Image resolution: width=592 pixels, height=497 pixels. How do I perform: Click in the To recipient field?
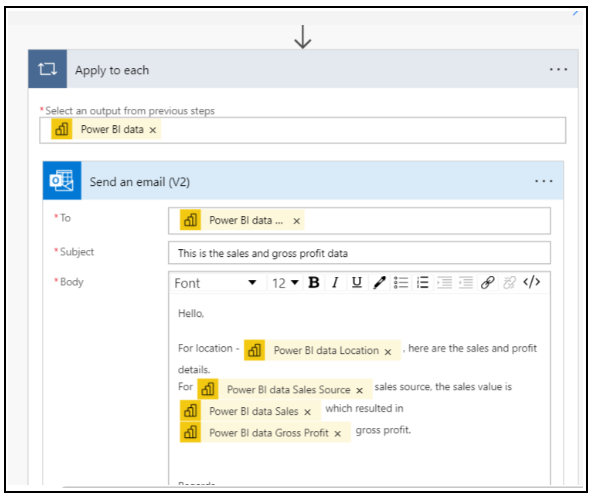pos(359,221)
